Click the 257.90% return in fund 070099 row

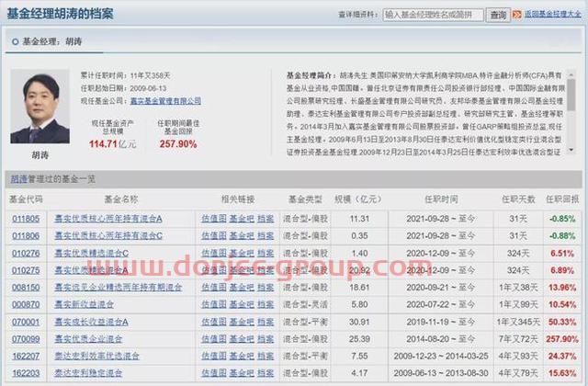561,339
